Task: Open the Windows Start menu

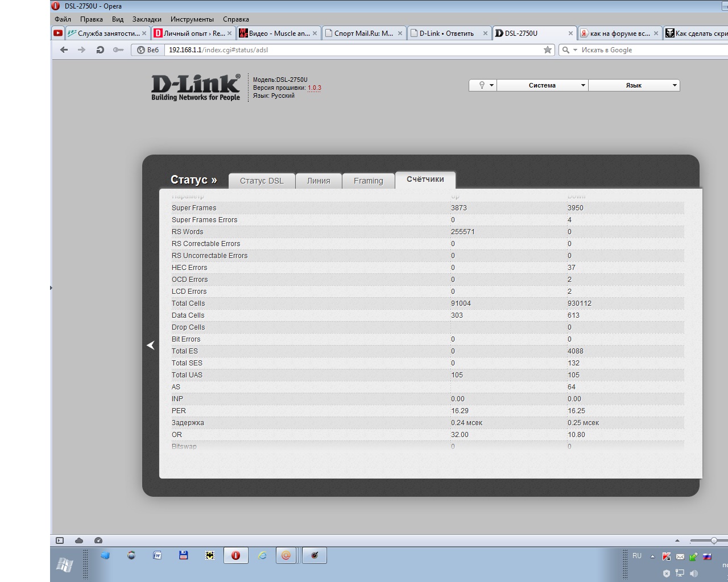Action: click(x=65, y=564)
